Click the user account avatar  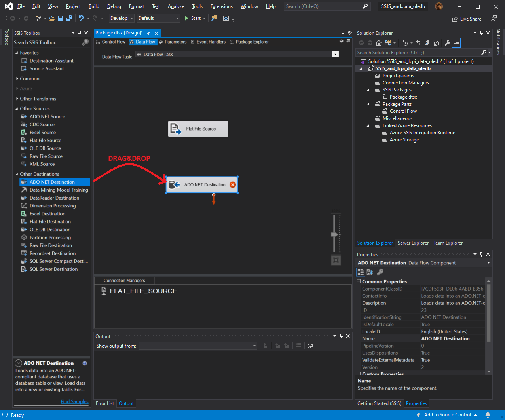(439, 6)
